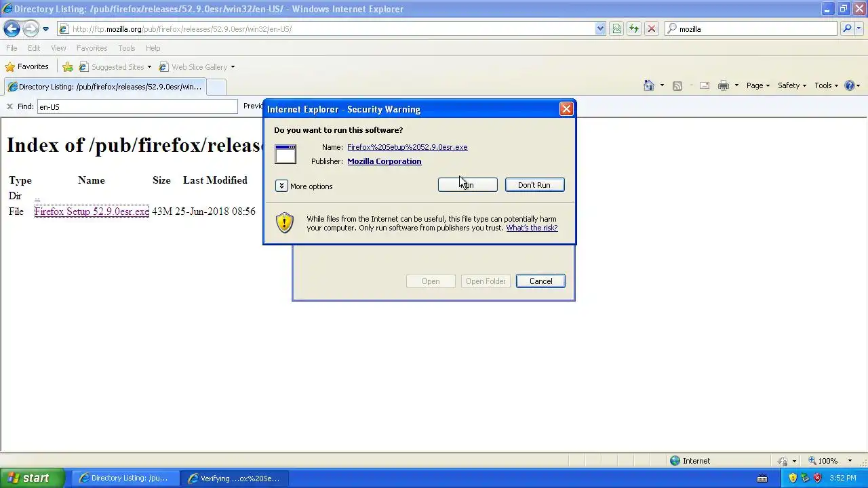Open the Edit menu
The width and height of the screenshot is (868, 488).
click(34, 48)
